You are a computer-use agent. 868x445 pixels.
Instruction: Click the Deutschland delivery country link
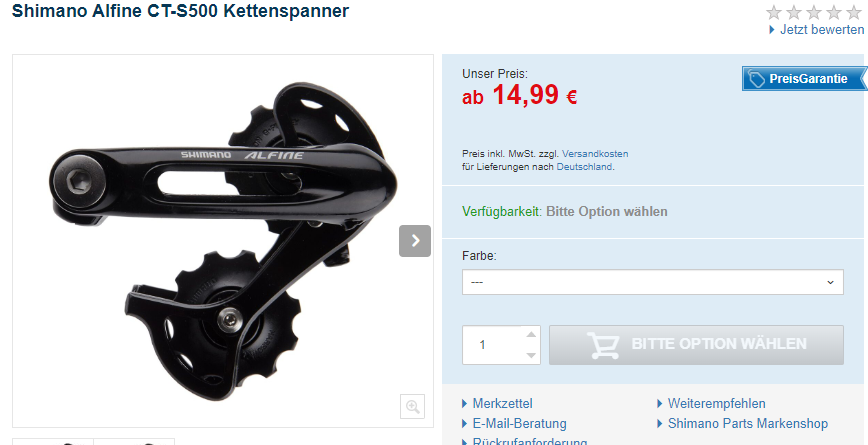585,167
